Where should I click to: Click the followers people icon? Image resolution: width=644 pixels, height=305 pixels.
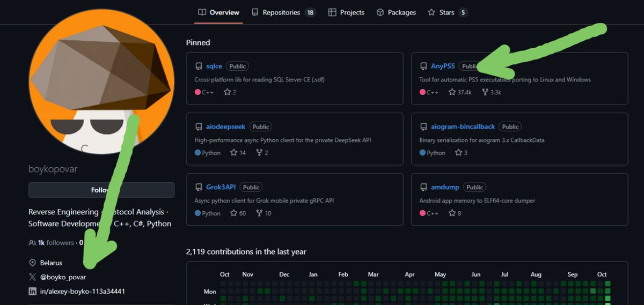(32, 243)
